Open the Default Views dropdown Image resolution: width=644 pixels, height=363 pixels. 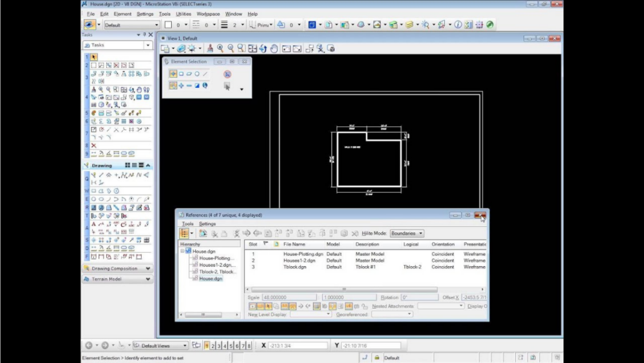coord(160,346)
